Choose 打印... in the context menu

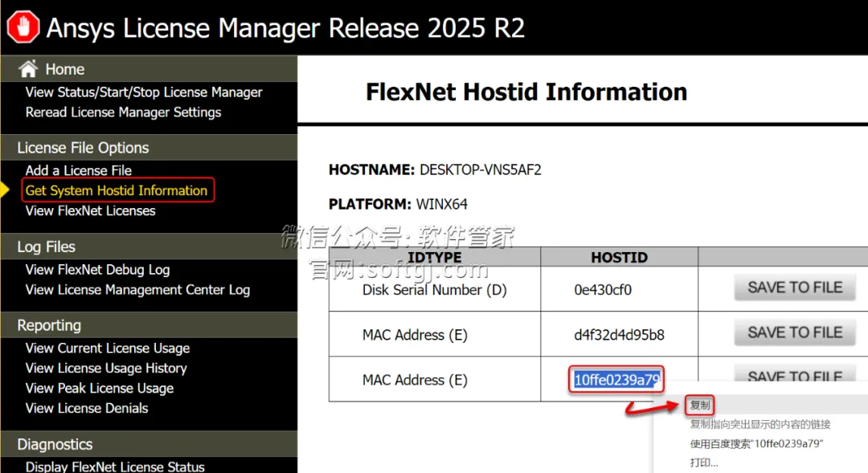[703, 463]
